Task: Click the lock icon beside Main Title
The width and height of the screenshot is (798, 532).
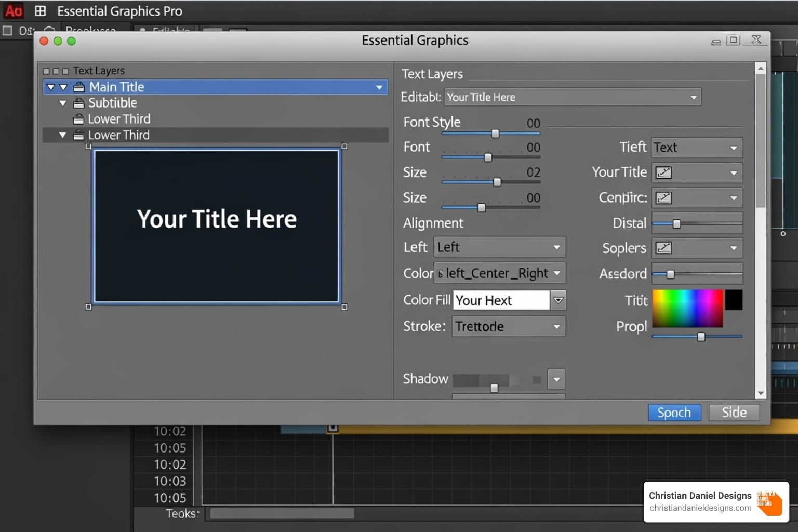Action: 79,87
